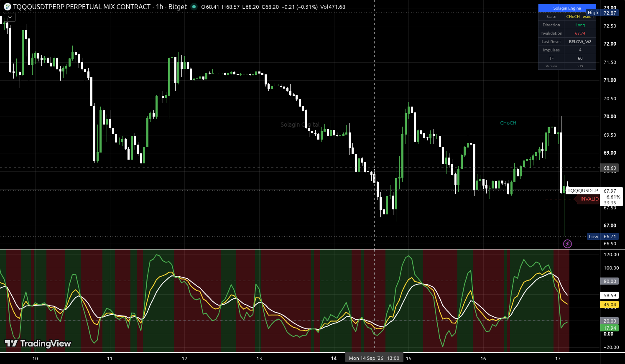Click the white 58.59 indicator value label
The image size is (625, 364).
tap(610, 295)
